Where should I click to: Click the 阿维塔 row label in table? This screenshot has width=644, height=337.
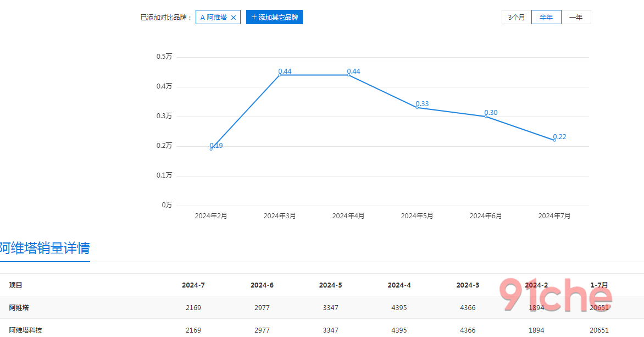[19, 308]
